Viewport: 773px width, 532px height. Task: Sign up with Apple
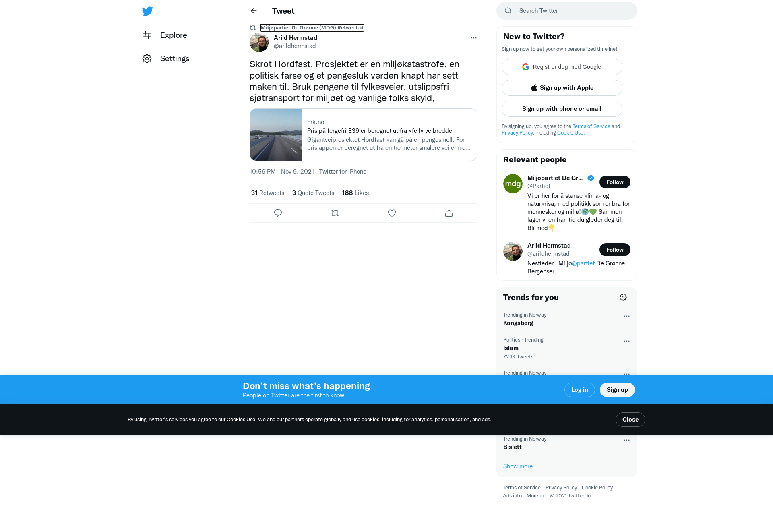point(562,88)
